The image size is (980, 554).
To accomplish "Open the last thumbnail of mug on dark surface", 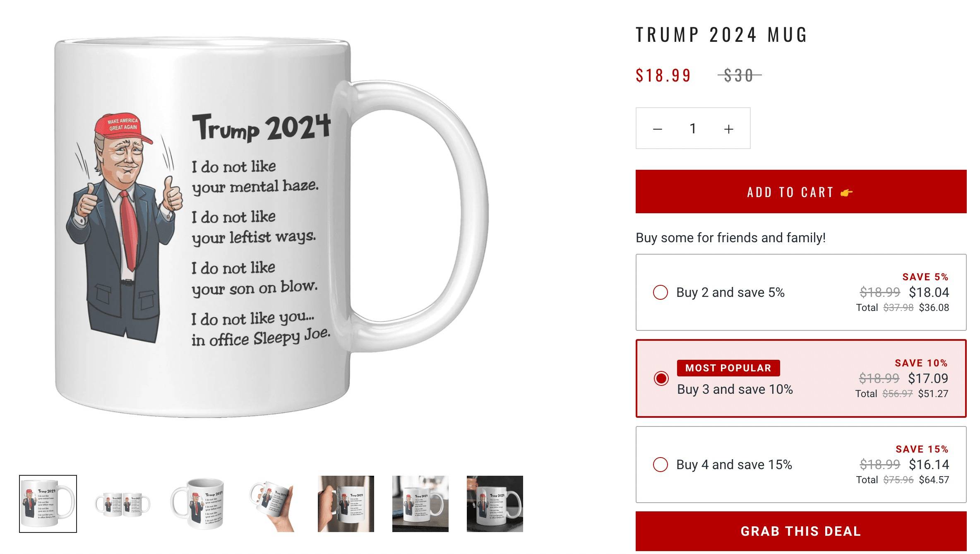I will coord(495,504).
